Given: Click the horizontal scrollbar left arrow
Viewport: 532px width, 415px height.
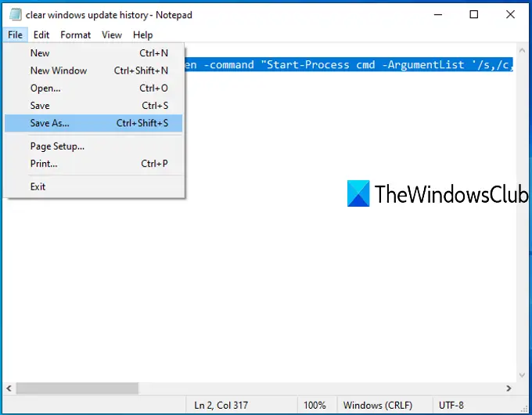Looking at the screenshot, I should 9,388.
